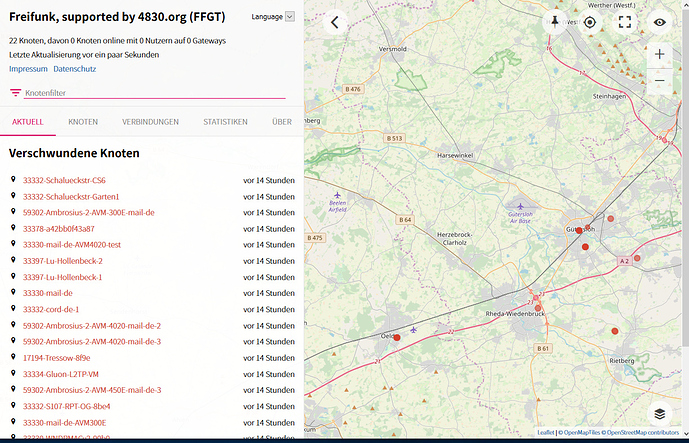The height and width of the screenshot is (443, 689).
Task: Click location pin beside 33332-S107-RPT-OG-8be4
Action: pos(13,405)
